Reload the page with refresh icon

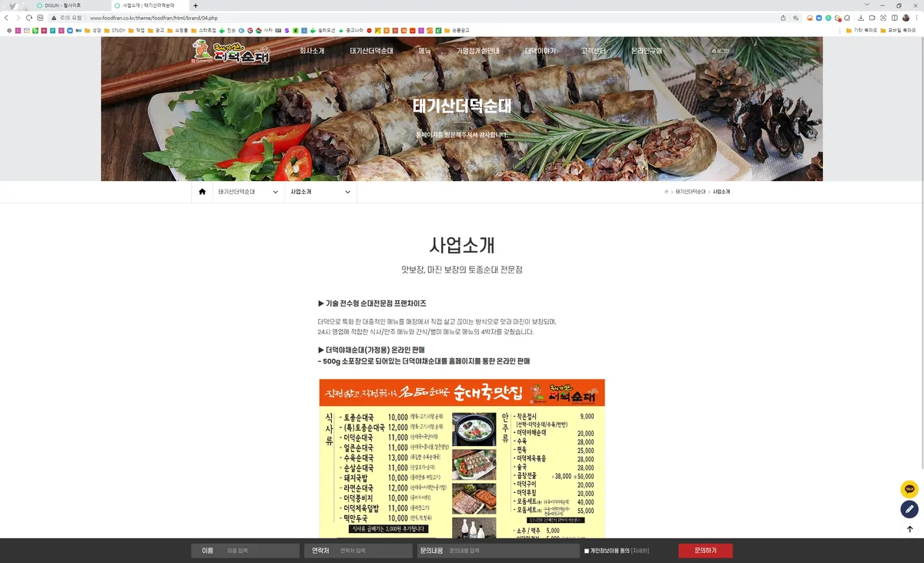[29, 18]
